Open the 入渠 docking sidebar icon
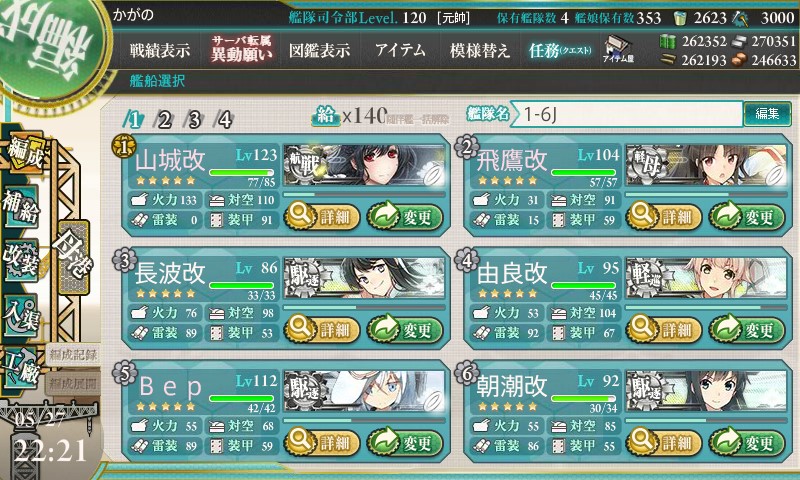800x480 pixels. 21,315
